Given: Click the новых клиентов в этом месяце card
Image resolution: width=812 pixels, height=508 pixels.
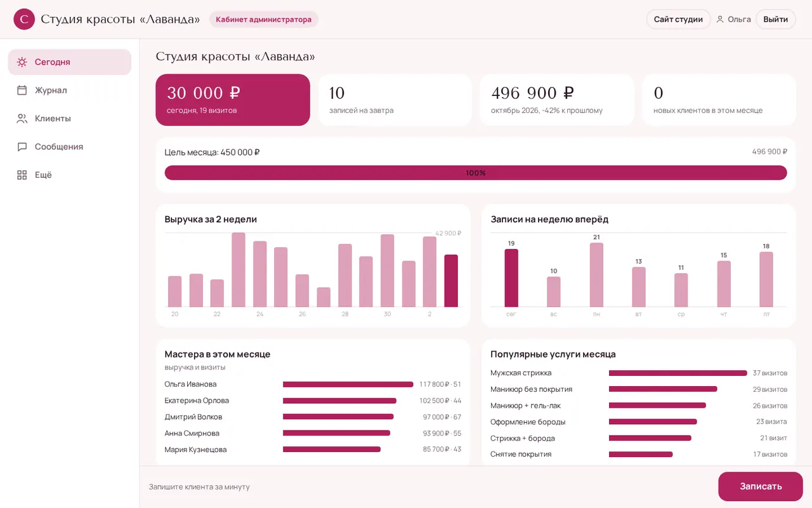Looking at the screenshot, I should click(719, 100).
